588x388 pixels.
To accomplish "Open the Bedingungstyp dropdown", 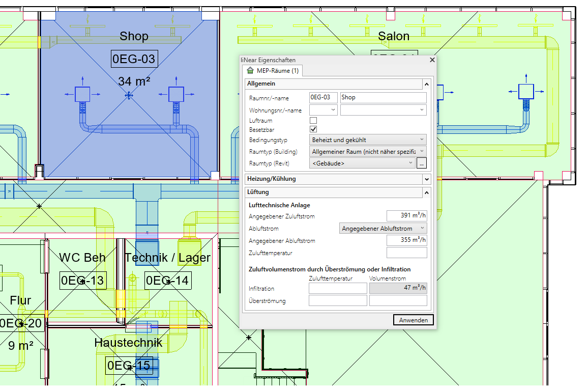I will click(x=368, y=140).
